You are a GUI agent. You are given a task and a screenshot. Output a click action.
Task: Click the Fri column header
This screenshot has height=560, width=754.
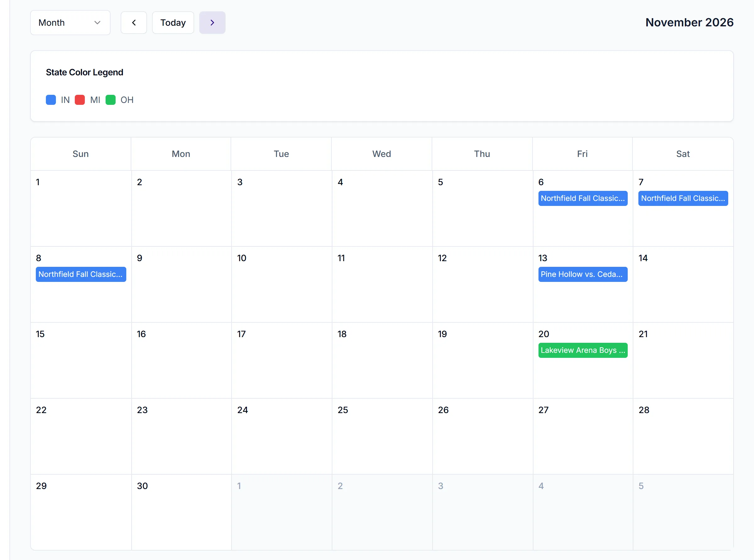click(582, 154)
